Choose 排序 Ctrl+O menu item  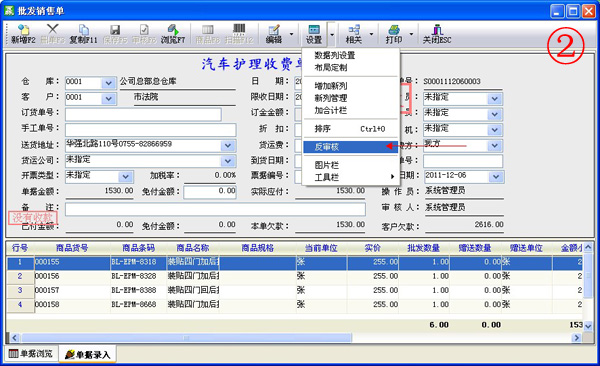(350, 129)
